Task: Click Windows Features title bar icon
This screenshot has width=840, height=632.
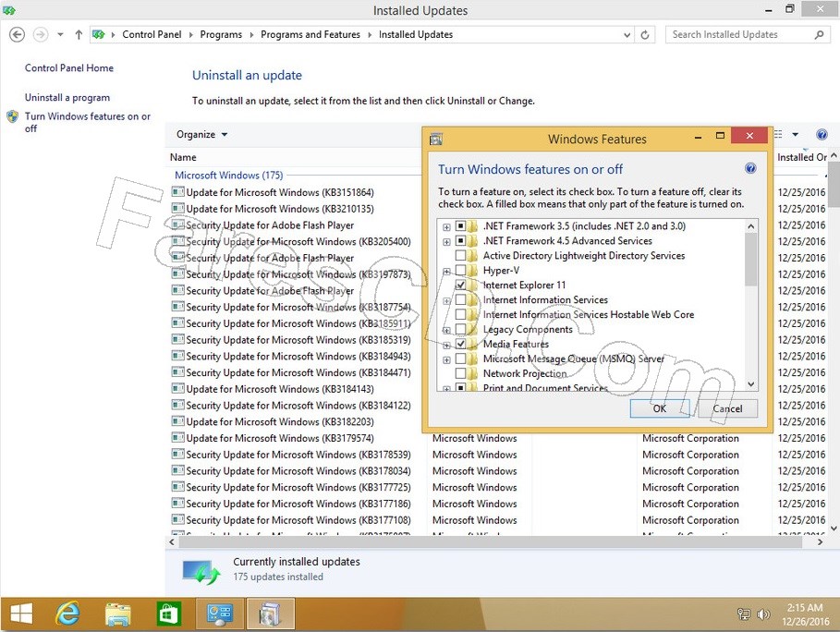Action: (x=436, y=140)
